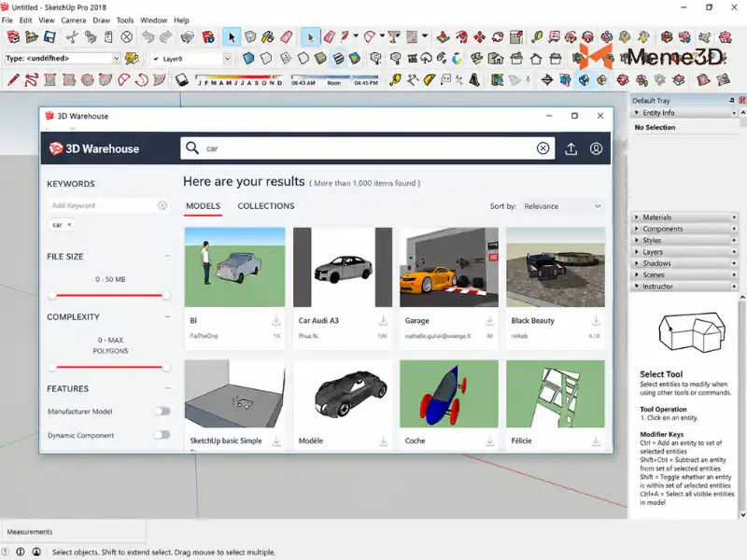
Task: Select the pink Eraser tool
Action: 287,36
